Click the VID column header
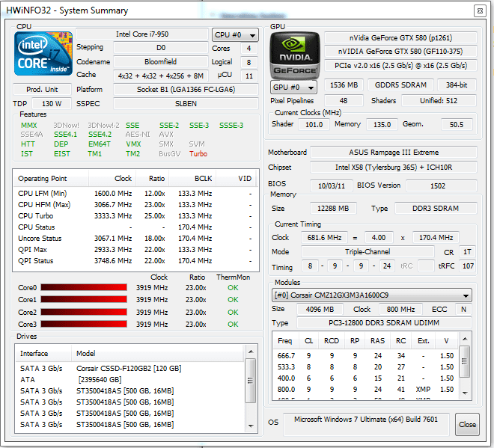 coord(237,179)
